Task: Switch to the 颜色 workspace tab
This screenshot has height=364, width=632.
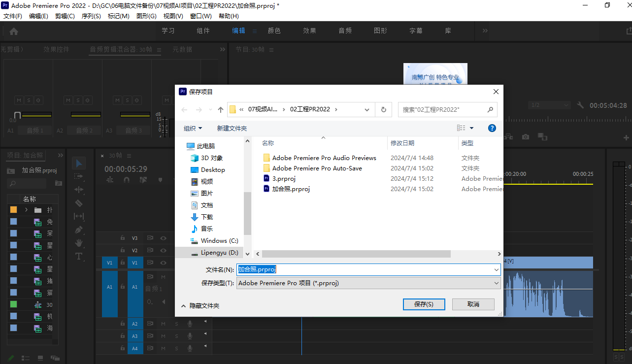Action: coord(274,31)
